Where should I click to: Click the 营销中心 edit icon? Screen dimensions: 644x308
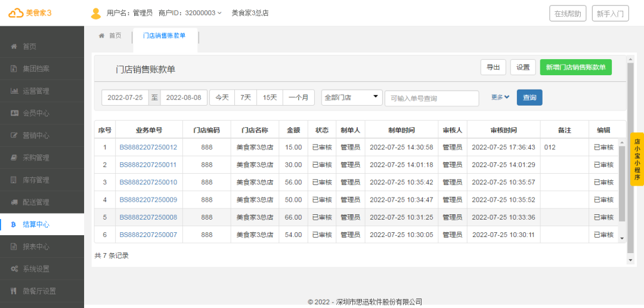[14, 135]
